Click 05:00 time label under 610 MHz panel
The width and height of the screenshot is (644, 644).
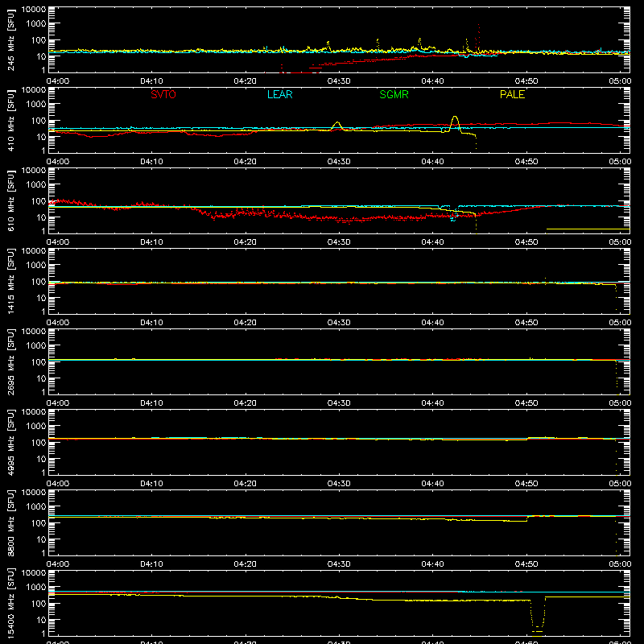coord(620,242)
